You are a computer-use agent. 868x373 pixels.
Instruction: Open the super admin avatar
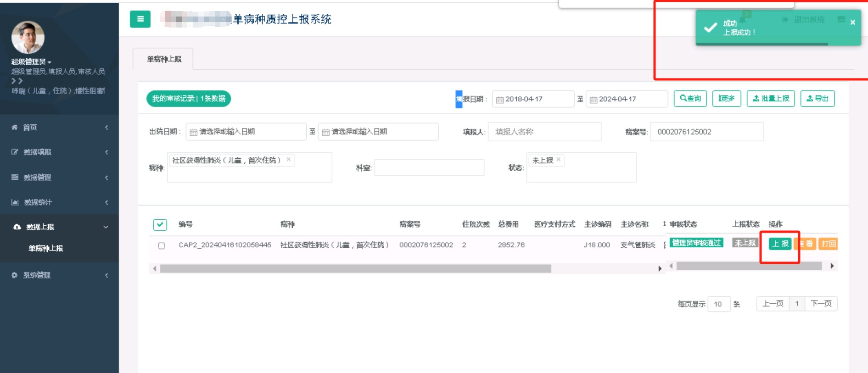tap(28, 37)
